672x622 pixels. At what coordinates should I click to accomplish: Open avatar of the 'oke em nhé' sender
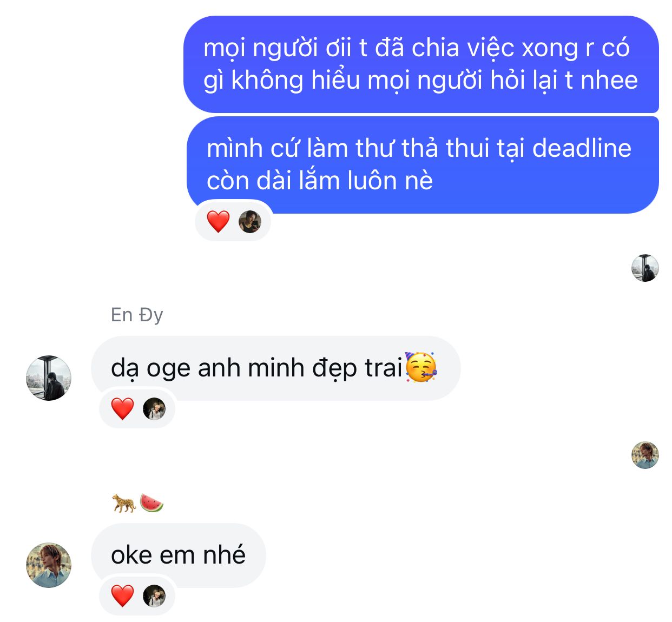coord(49,565)
